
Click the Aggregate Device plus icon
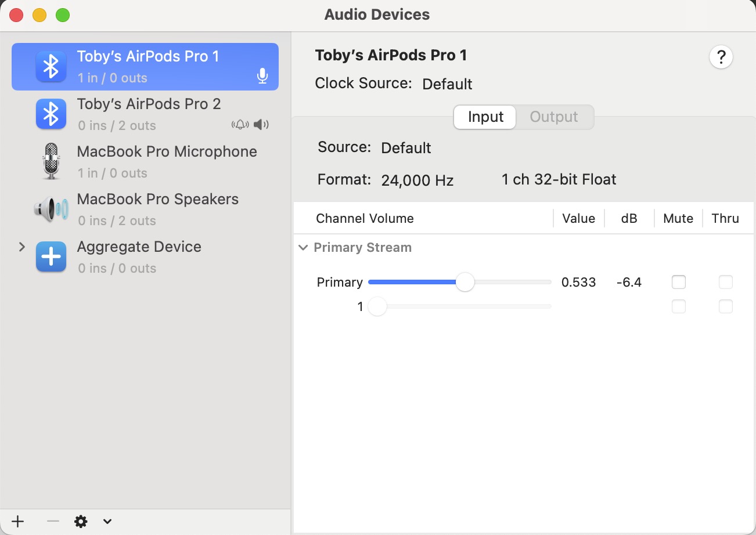51,256
